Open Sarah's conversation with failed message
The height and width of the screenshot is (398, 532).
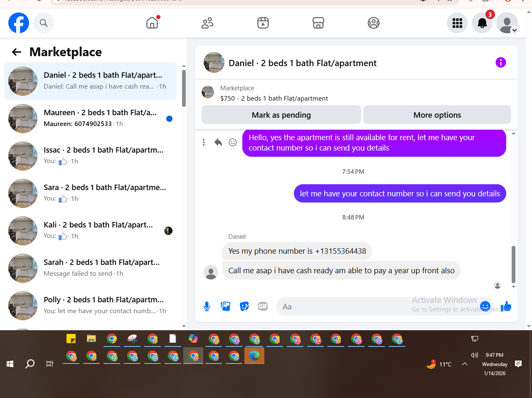point(90,268)
